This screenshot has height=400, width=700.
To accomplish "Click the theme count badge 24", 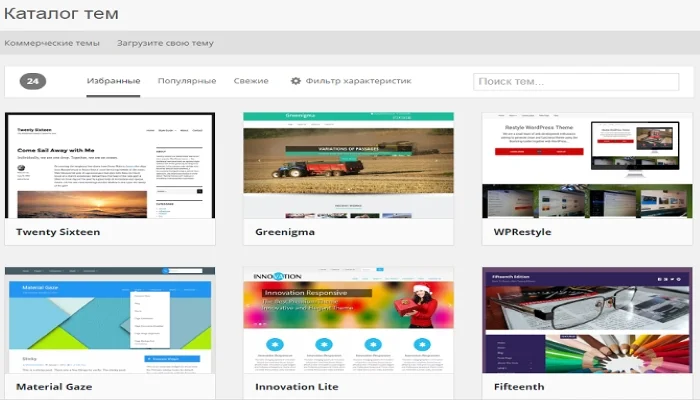I will click(33, 81).
